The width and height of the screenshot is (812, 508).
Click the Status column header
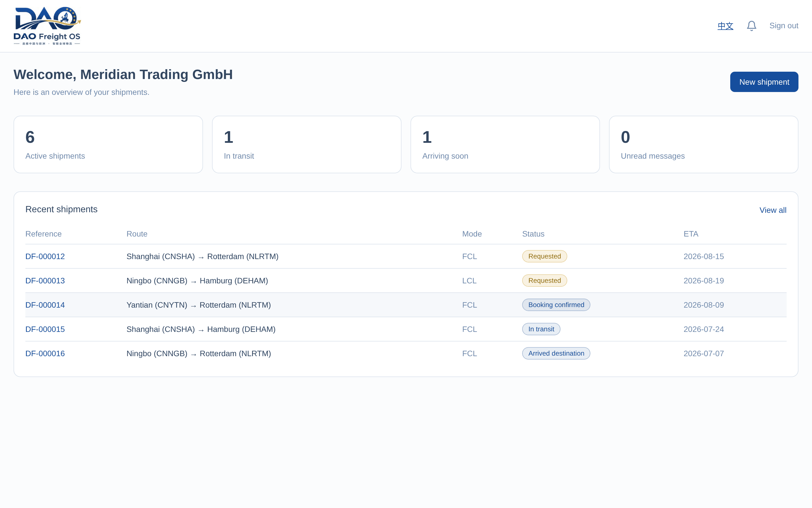533,234
